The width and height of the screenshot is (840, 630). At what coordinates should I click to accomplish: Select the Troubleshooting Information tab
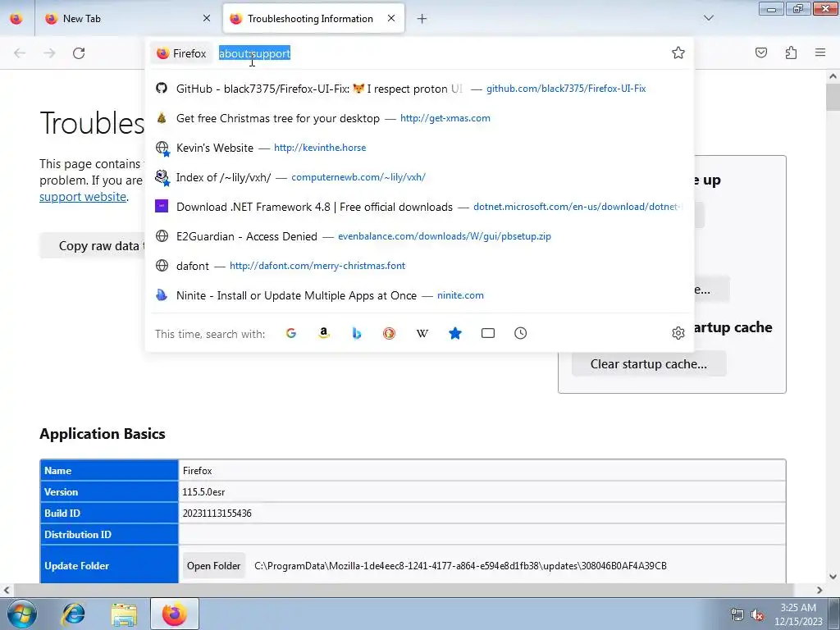coord(313,18)
